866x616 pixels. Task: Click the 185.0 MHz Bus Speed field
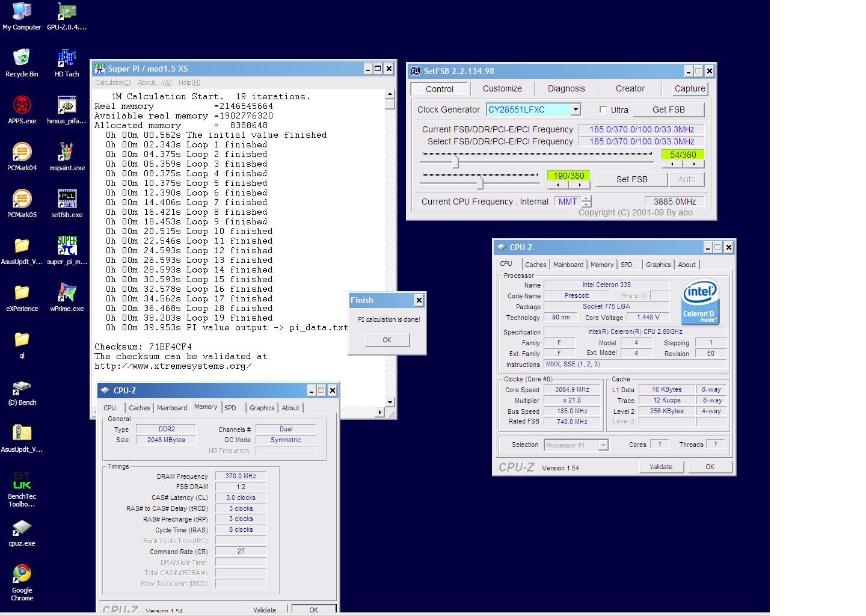pyautogui.click(x=572, y=411)
